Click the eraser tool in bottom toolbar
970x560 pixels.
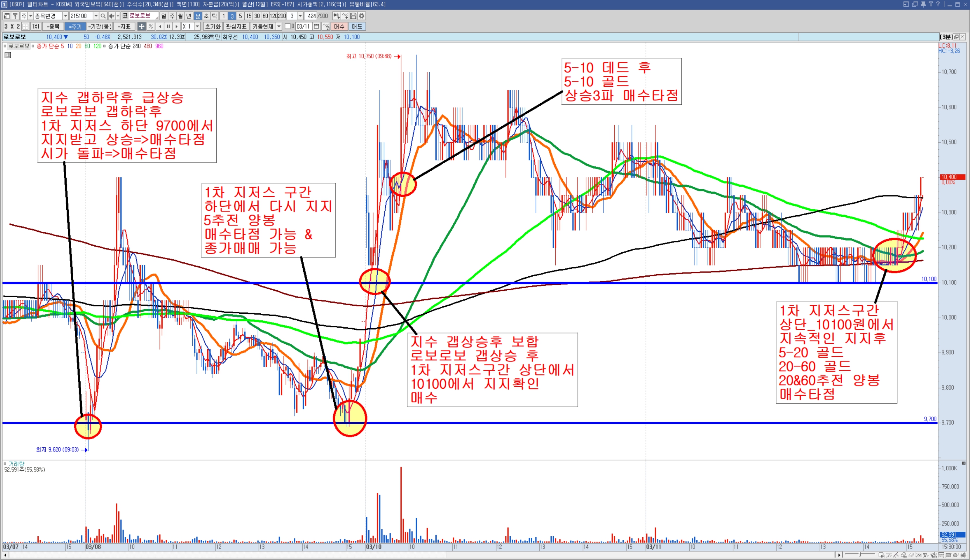tap(911, 555)
